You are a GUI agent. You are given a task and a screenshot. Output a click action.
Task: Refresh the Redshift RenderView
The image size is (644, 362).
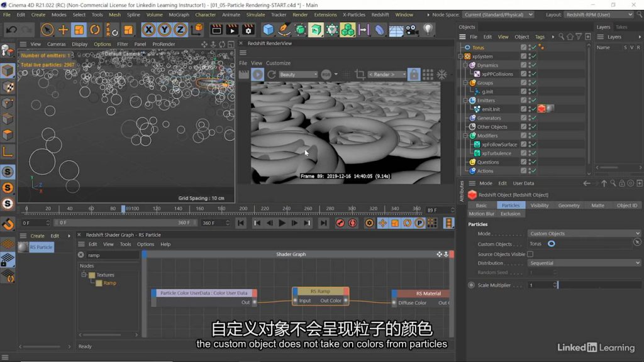tap(272, 74)
